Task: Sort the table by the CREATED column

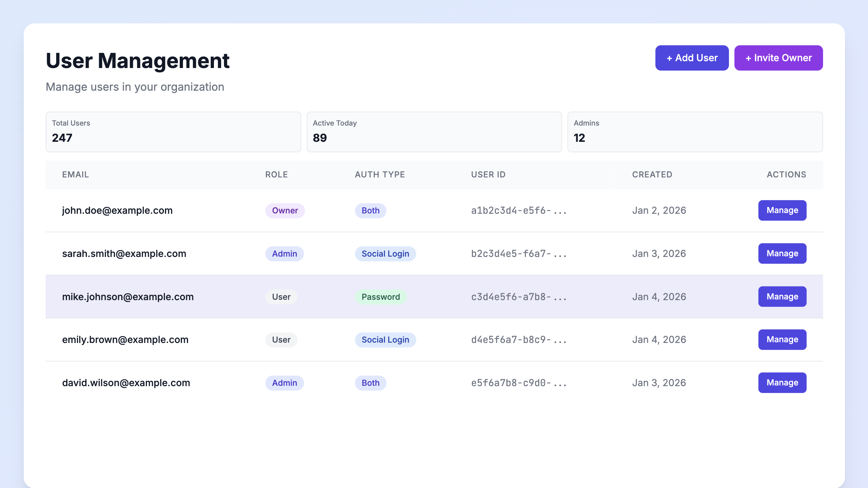Action: [x=652, y=175]
